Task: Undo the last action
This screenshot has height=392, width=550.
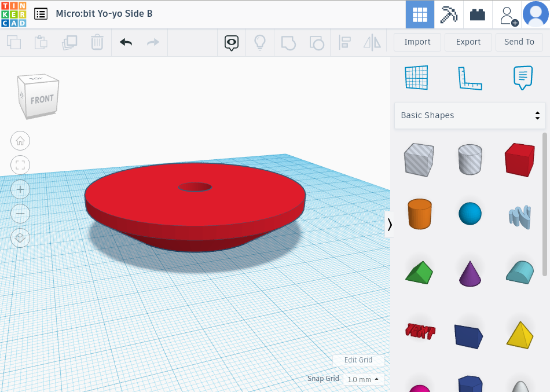Action: [x=125, y=42]
